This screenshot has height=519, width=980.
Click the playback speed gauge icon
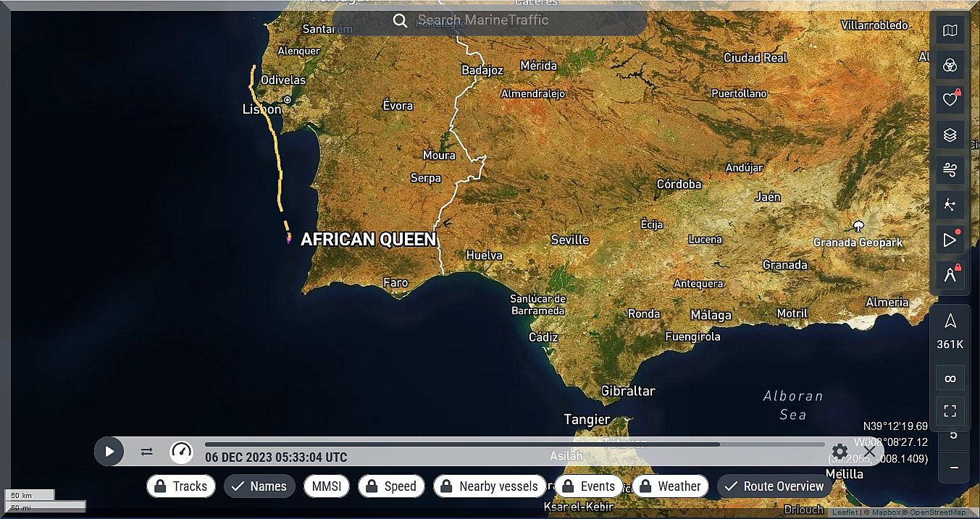click(181, 452)
